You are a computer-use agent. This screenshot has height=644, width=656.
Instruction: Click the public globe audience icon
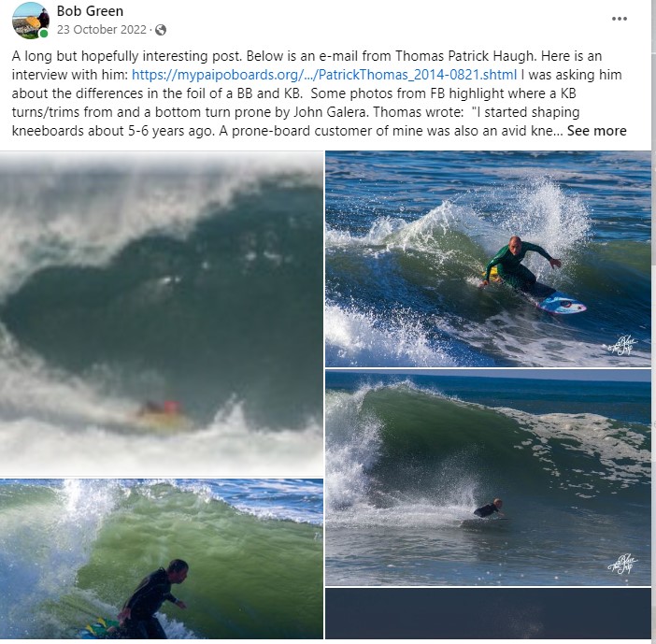point(161,30)
